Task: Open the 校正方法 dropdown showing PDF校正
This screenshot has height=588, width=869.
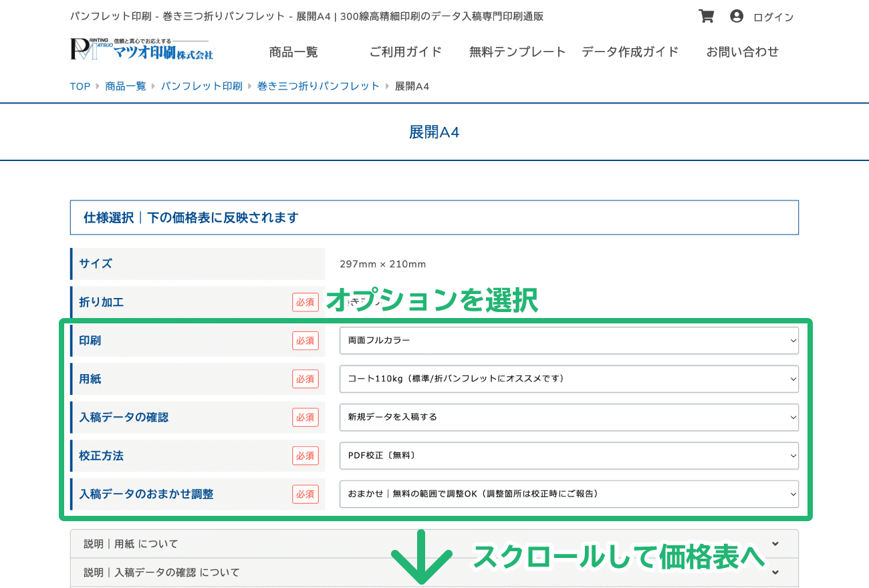Action: click(x=568, y=456)
